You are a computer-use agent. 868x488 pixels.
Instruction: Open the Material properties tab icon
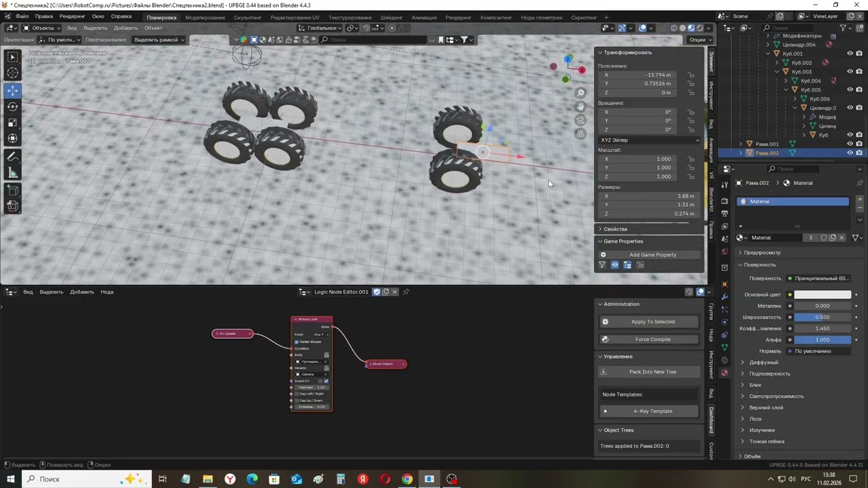pyautogui.click(x=724, y=373)
